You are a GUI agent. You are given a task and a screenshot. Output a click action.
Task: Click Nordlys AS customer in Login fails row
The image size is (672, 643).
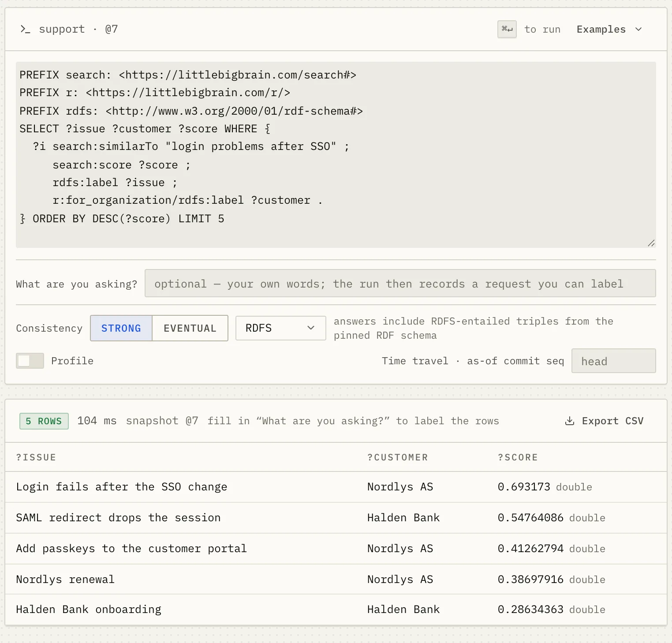[400, 487]
